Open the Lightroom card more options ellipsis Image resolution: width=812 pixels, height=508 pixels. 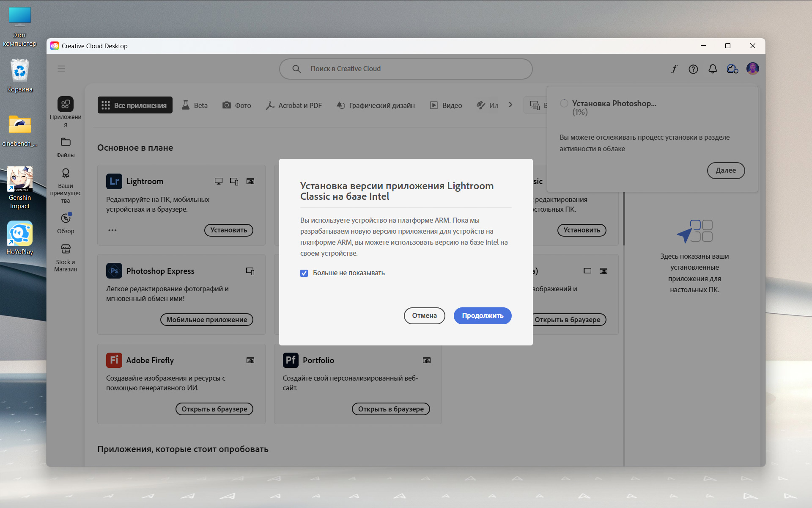[x=112, y=230]
